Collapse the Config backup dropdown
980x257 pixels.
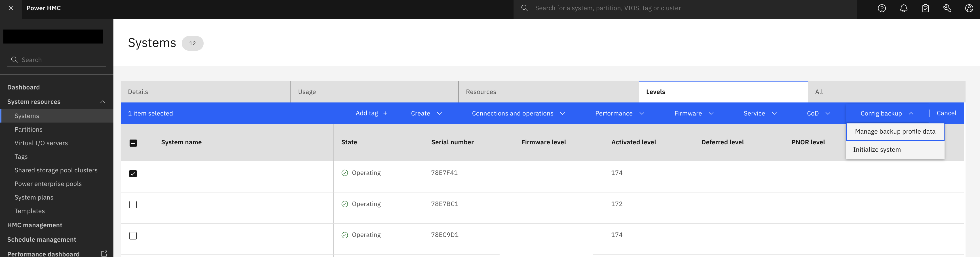(x=887, y=113)
